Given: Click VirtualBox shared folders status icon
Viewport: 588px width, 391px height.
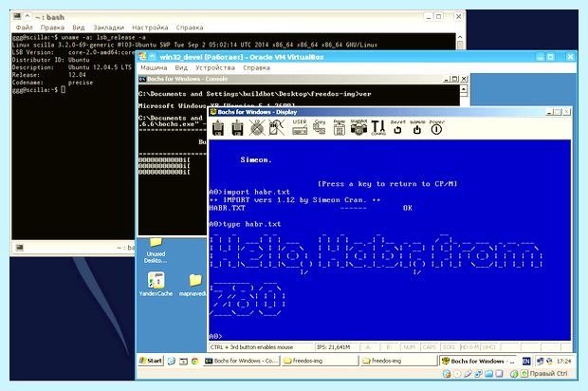Looking at the screenshot, I should point(488,374).
